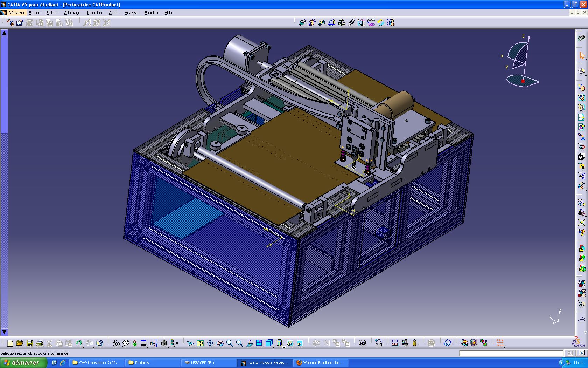Activate the Rotate view tool
Viewport: 588px width, 368px height.
tap(220, 343)
